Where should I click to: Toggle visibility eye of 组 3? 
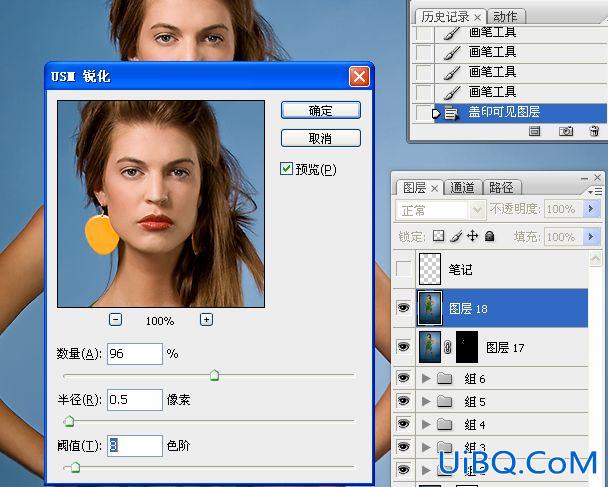(403, 447)
